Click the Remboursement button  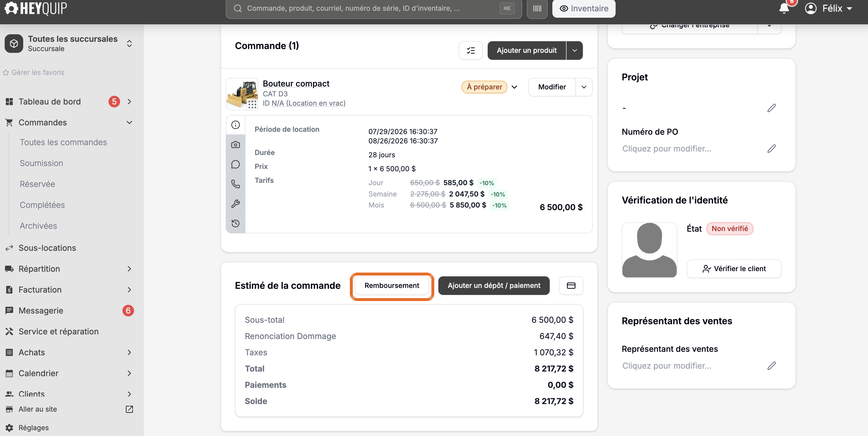coord(392,286)
